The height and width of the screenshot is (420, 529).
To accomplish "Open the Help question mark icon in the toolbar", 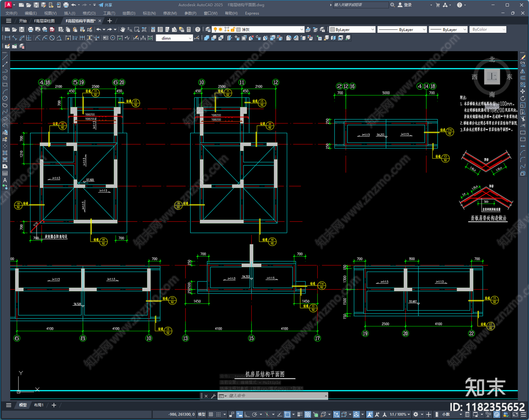I will [x=198, y=29].
